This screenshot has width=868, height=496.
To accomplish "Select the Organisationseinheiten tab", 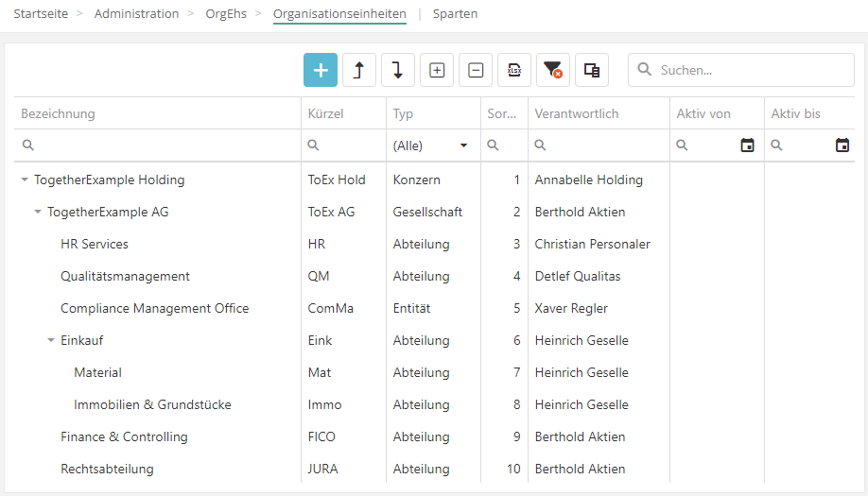I will tap(339, 14).
